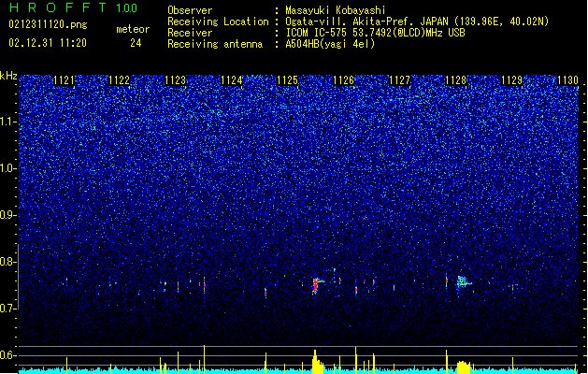Click the wide meteor echo after 1128
Image resolution: width=588 pixels, height=374 pixels.
[464, 281]
